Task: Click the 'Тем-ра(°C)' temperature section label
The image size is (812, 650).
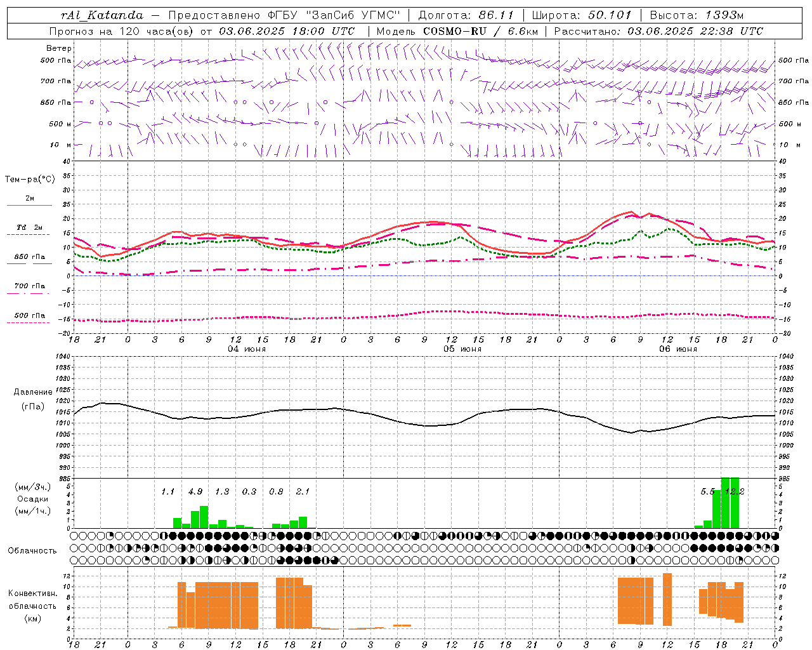Action: [30, 180]
